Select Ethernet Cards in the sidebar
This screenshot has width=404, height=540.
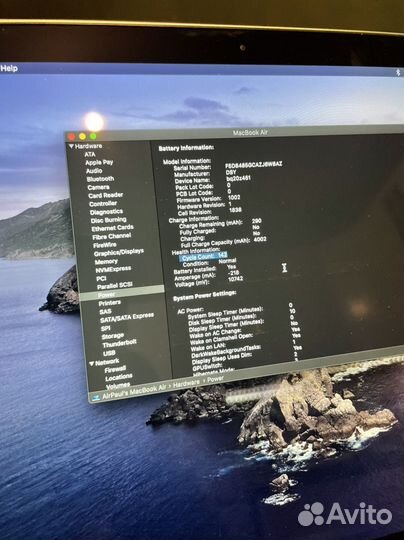pos(112,228)
